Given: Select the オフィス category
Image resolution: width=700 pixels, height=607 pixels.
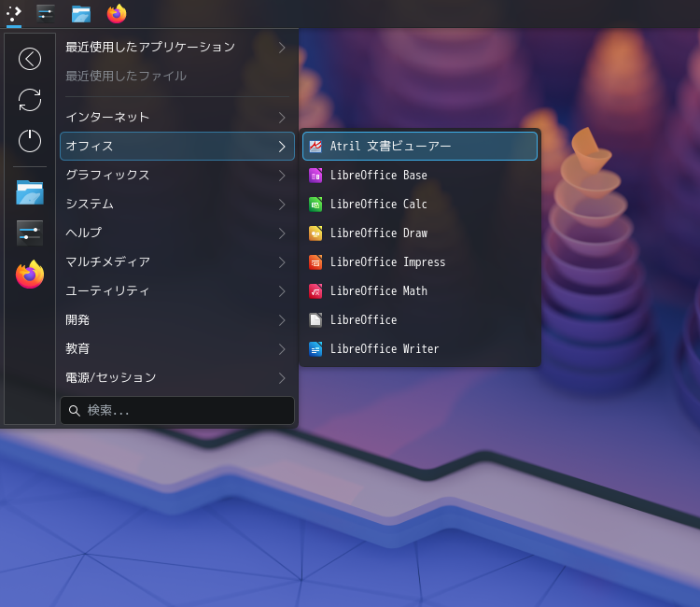Looking at the screenshot, I should (x=177, y=146).
